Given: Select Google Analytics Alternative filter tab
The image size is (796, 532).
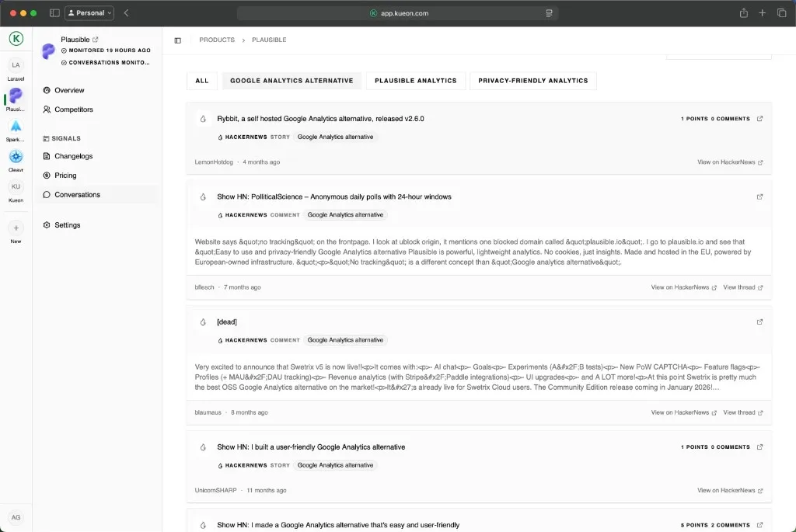Looking at the screenshot, I should pos(292,81).
